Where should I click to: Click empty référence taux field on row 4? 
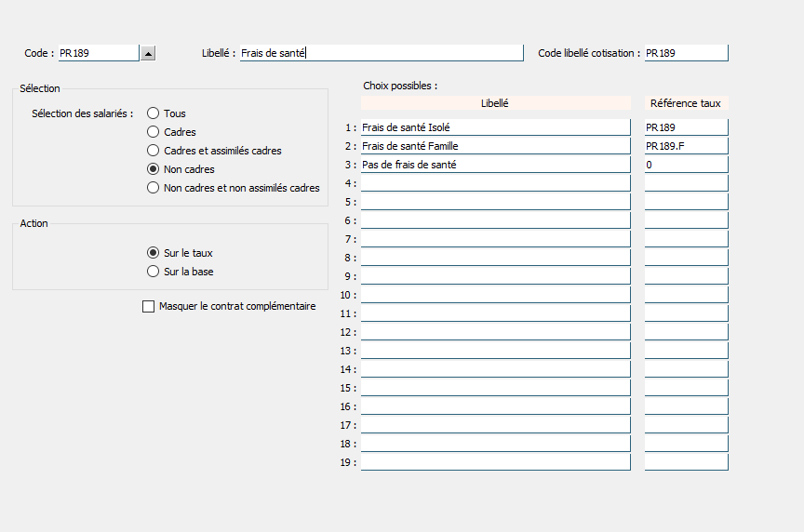(x=686, y=183)
